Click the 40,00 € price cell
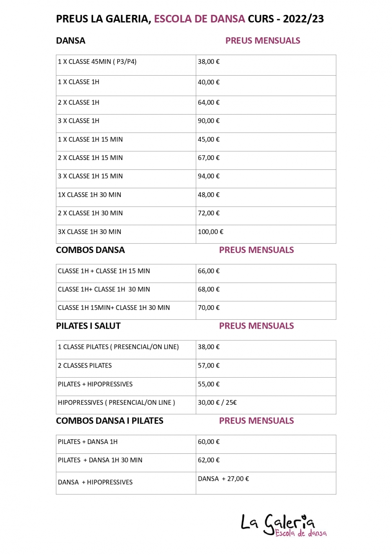This screenshot has width=392, height=555. (209, 82)
